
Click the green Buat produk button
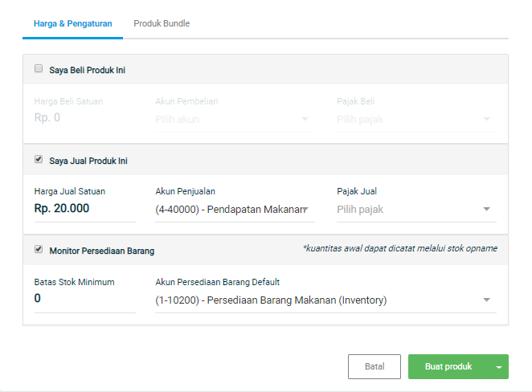point(448,366)
